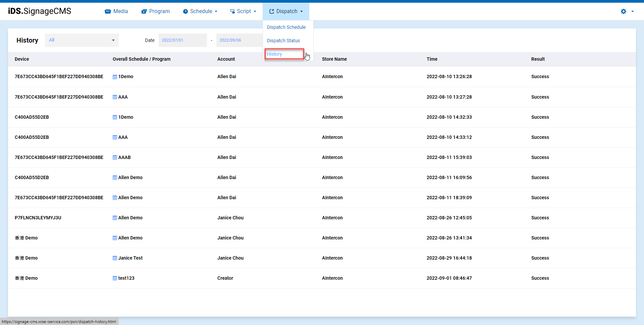Open the settings gear icon
Screen dimensions: 644x325
(624, 11)
